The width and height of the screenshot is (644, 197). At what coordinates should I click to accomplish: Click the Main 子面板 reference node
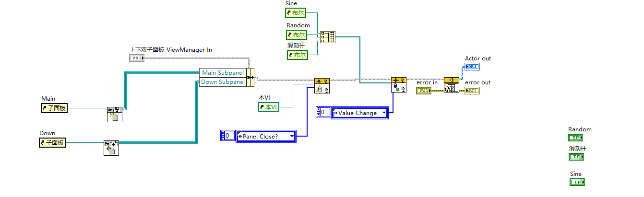pyautogui.click(x=54, y=108)
